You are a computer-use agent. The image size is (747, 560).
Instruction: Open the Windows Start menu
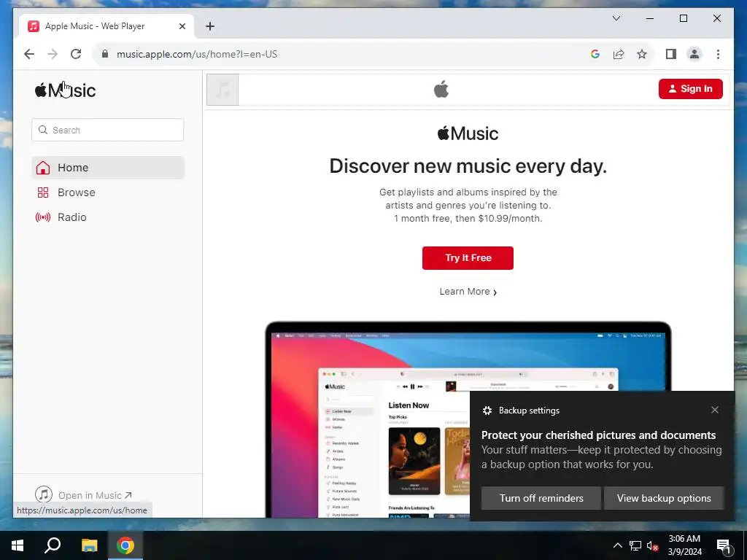(x=18, y=545)
